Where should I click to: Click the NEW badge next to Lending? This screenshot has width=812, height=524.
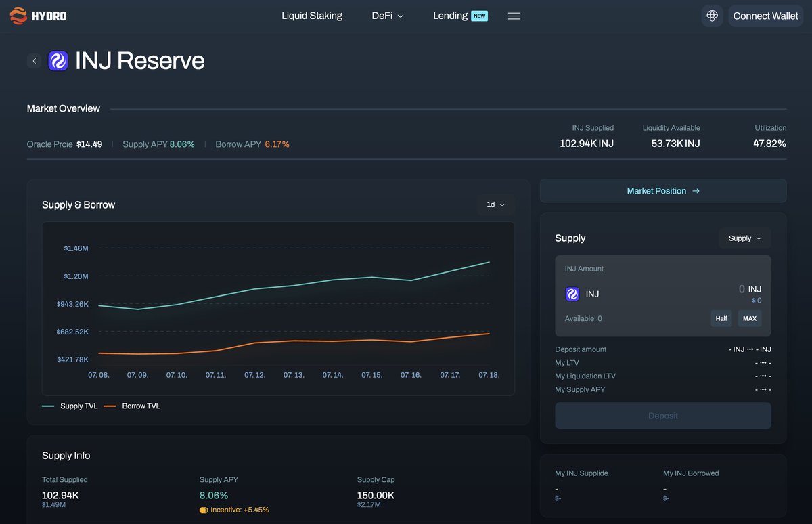coord(479,16)
